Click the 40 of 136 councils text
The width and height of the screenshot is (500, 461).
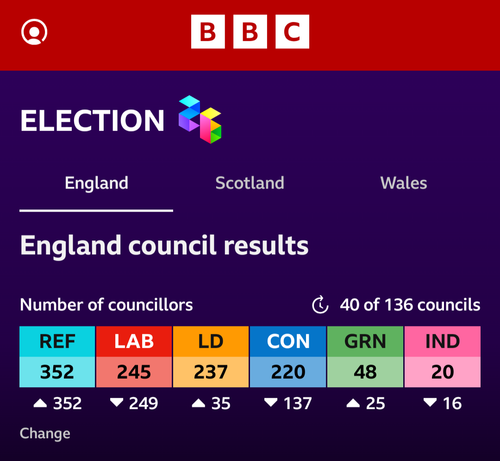pos(410,305)
